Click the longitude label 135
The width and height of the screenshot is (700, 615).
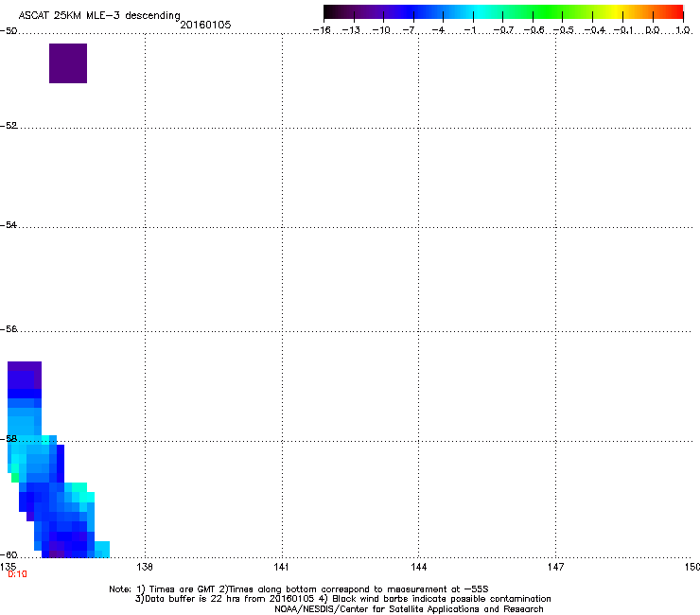click(x=8, y=567)
